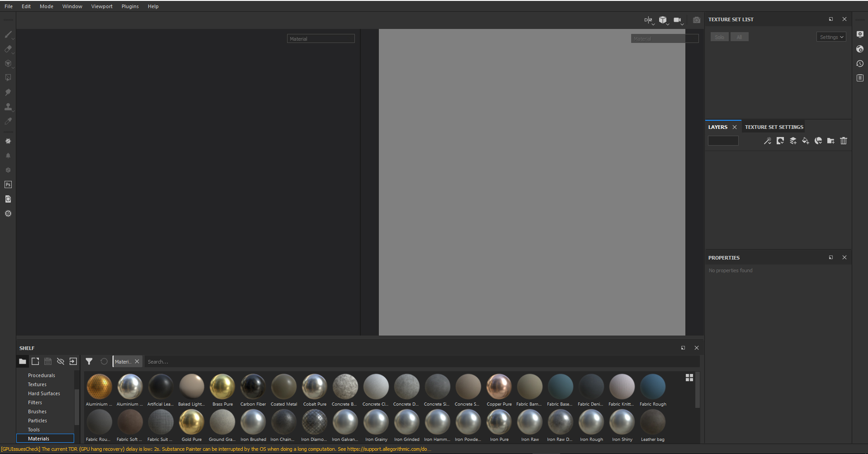Toggle Solo in Texture Set List
868x454 pixels.
pyautogui.click(x=720, y=37)
